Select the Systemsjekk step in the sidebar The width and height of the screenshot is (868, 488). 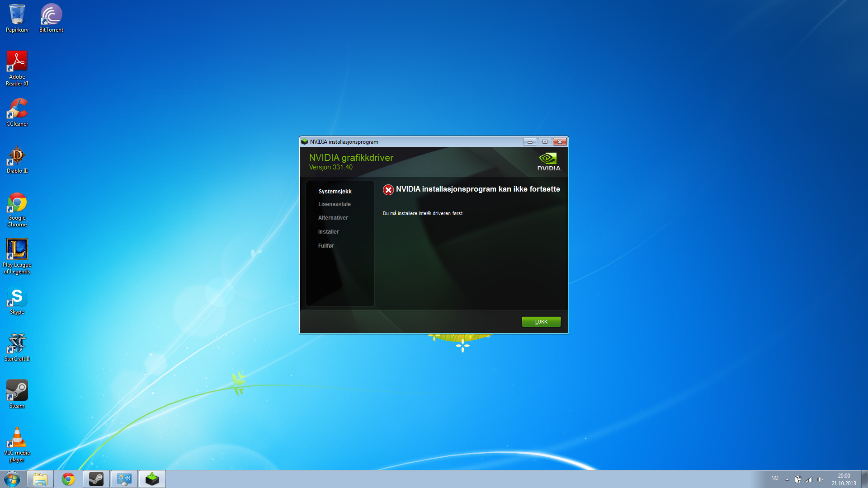335,192
